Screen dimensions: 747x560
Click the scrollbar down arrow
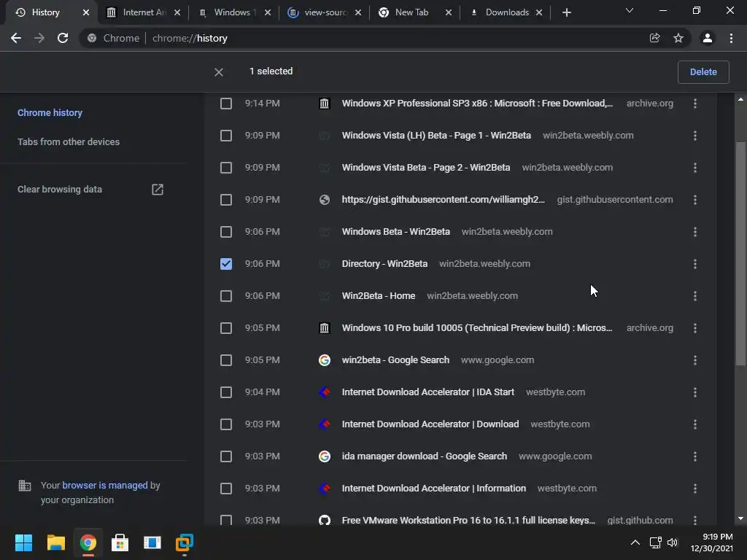click(740, 519)
